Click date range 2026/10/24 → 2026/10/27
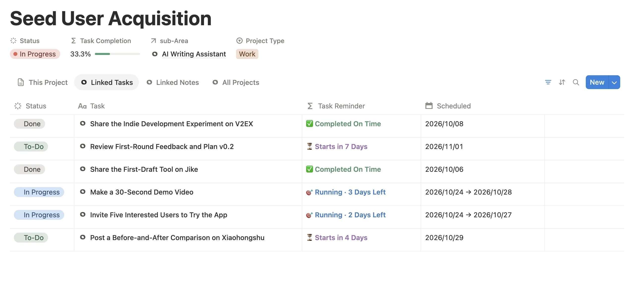The image size is (644, 297). coord(468,215)
